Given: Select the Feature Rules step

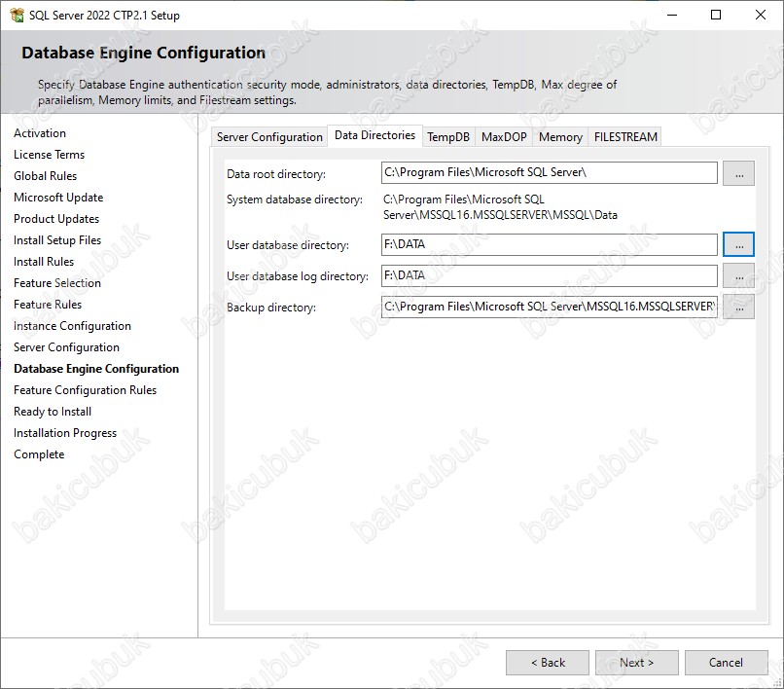Looking at the screenshot, I should pyautogui.click(x=48, y=305).
